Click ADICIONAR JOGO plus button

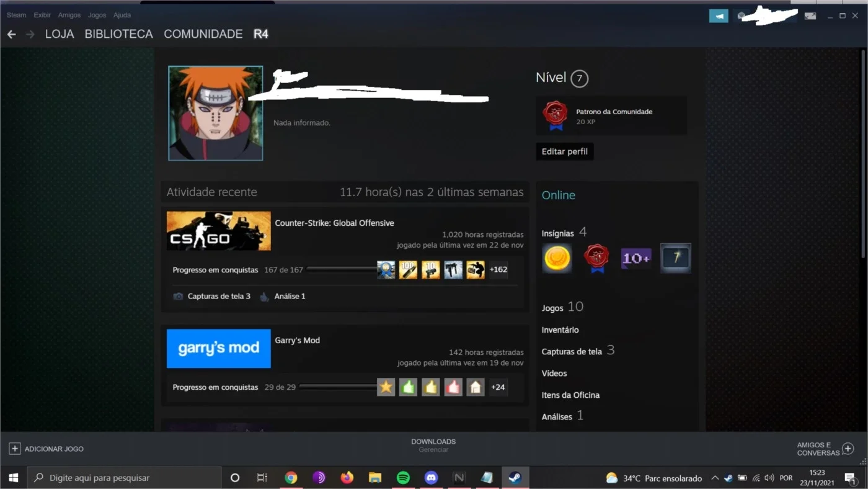tap(15, 449)
